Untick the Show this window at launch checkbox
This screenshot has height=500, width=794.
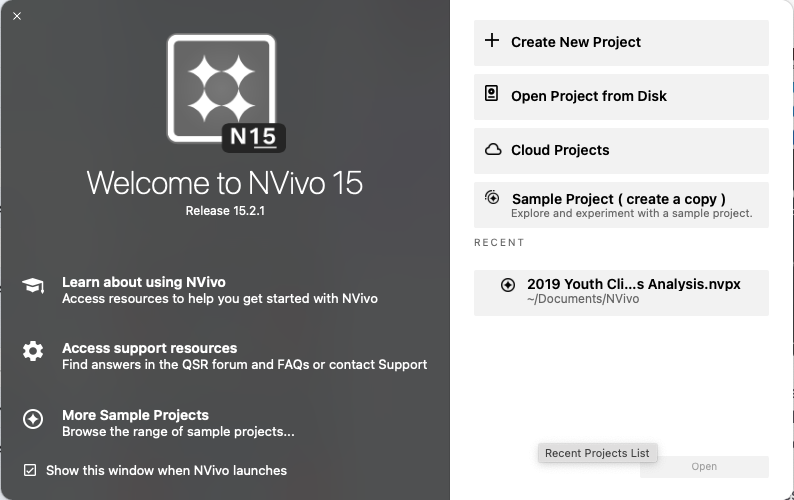(x=30, y=470)
